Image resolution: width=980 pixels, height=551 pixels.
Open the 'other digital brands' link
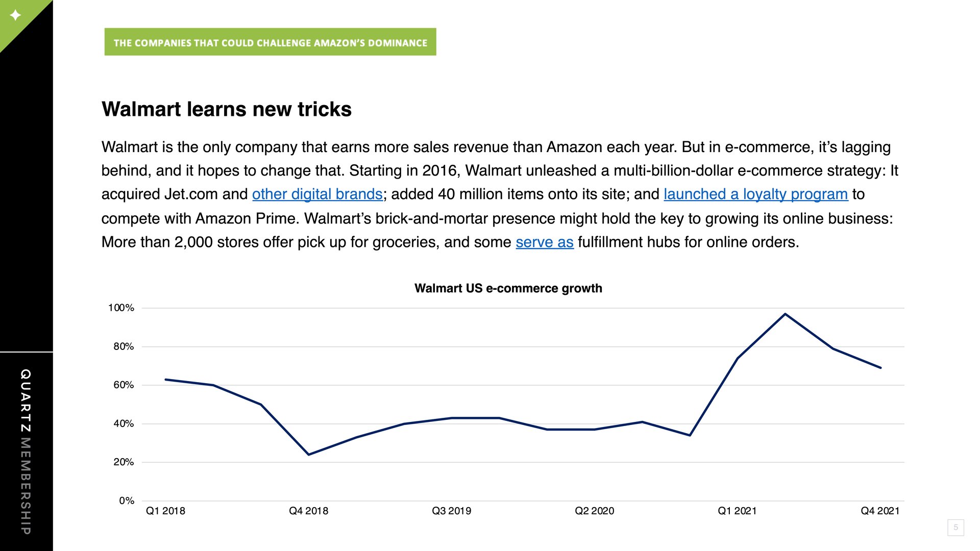(x=317, y=194)
